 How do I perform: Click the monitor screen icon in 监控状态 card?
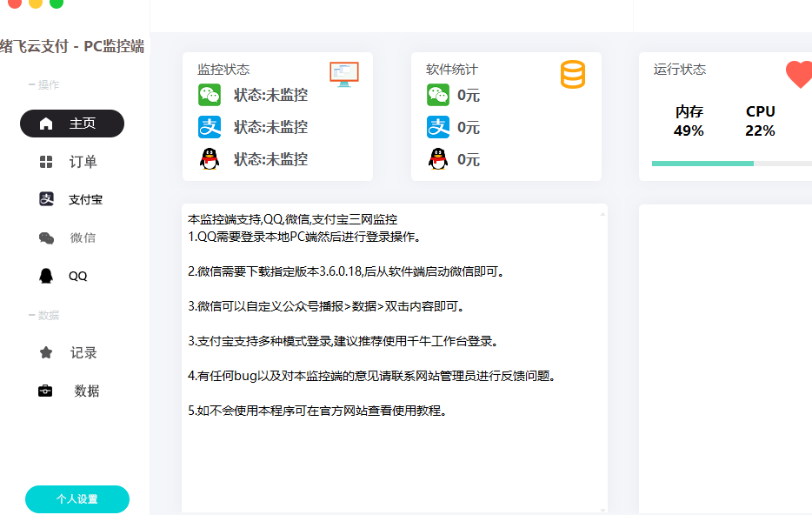[x=344, y=74]
